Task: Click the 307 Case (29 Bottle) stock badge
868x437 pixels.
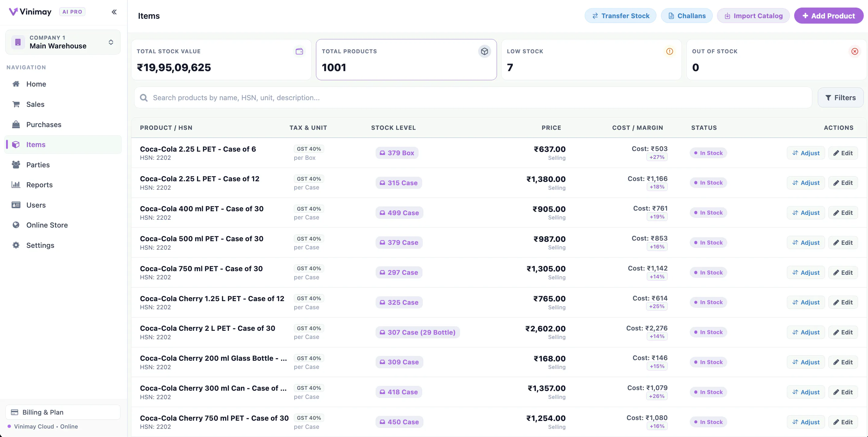Action: point(417,332)
